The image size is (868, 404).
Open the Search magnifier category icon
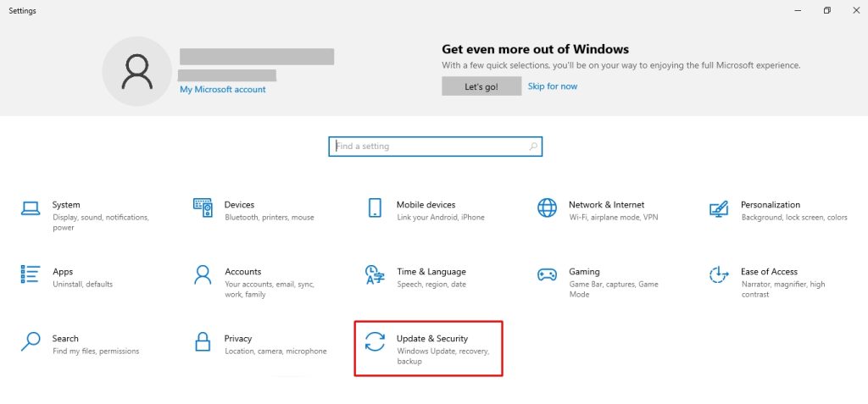[31, 341]
